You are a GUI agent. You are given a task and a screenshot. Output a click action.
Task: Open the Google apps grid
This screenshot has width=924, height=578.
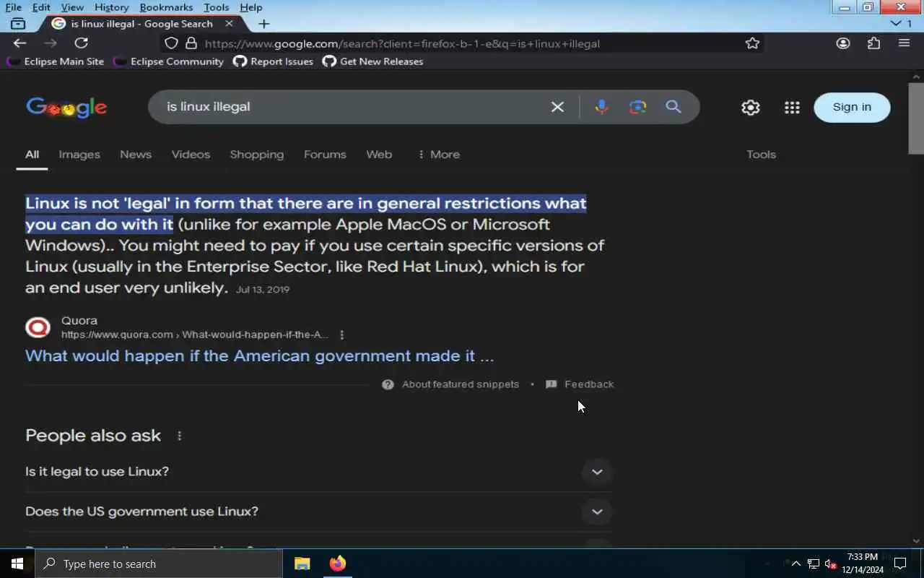coord(792,107)
